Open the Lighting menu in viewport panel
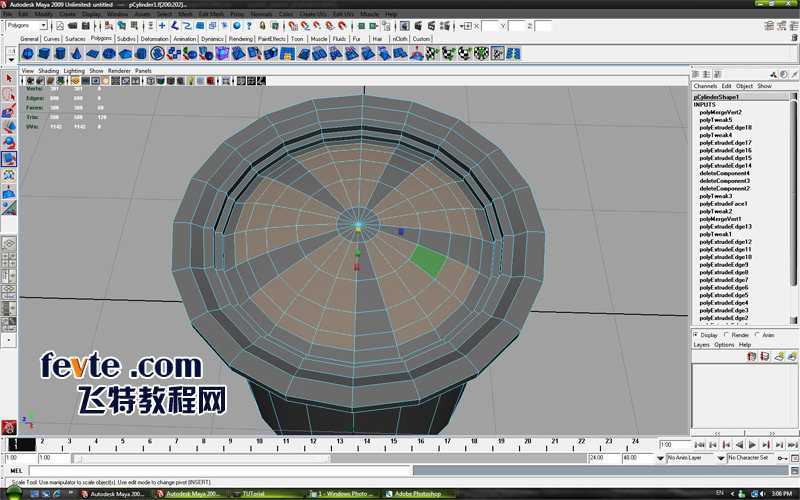The width and height of the screenshot is (800, 500). 74,71
